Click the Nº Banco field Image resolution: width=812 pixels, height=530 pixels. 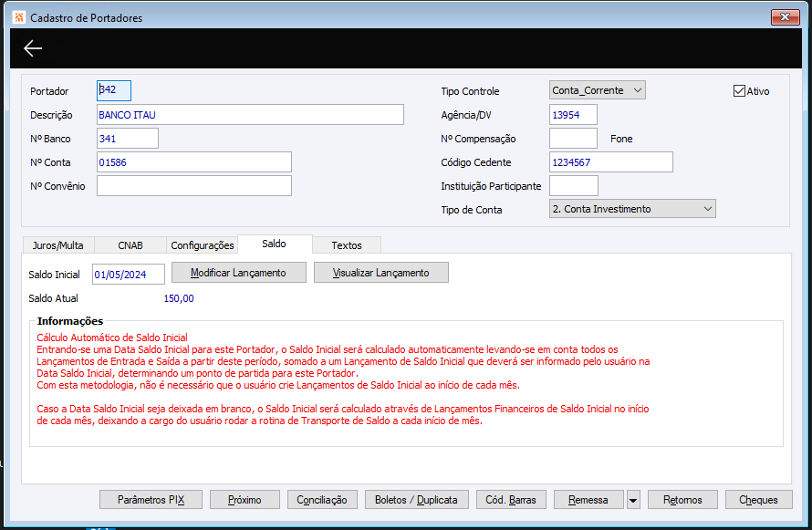(128, 138)
